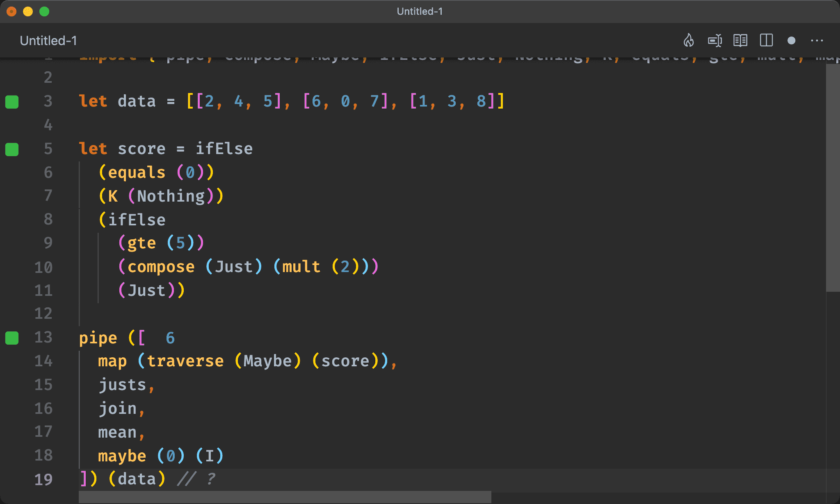Click 'equals' on line 6

pos(137,173)
